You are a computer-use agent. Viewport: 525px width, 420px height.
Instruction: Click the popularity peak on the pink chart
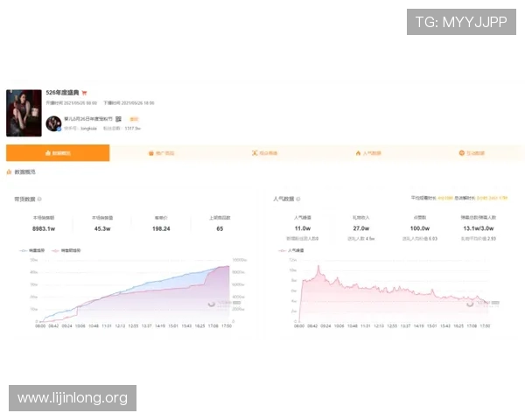(318, 266)
